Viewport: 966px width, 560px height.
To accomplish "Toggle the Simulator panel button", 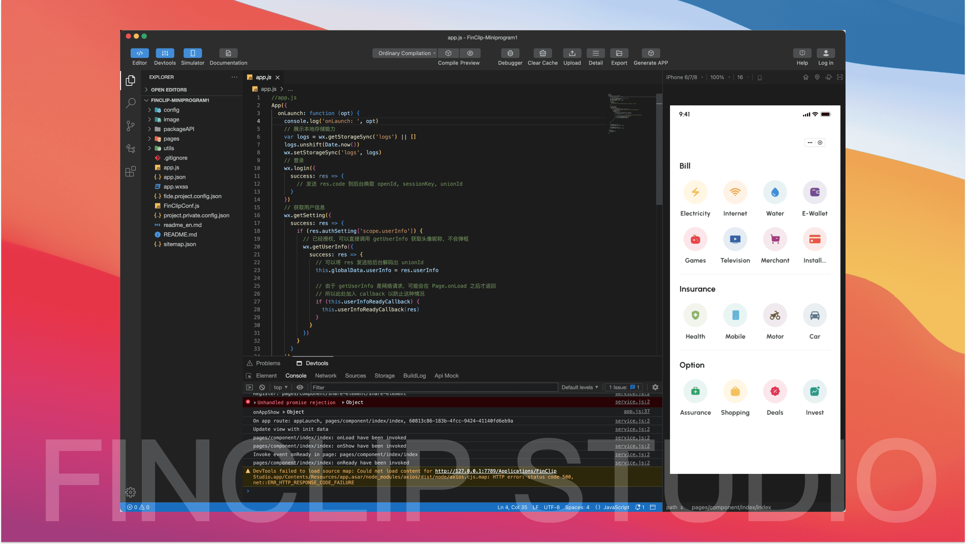I will 192,53.
